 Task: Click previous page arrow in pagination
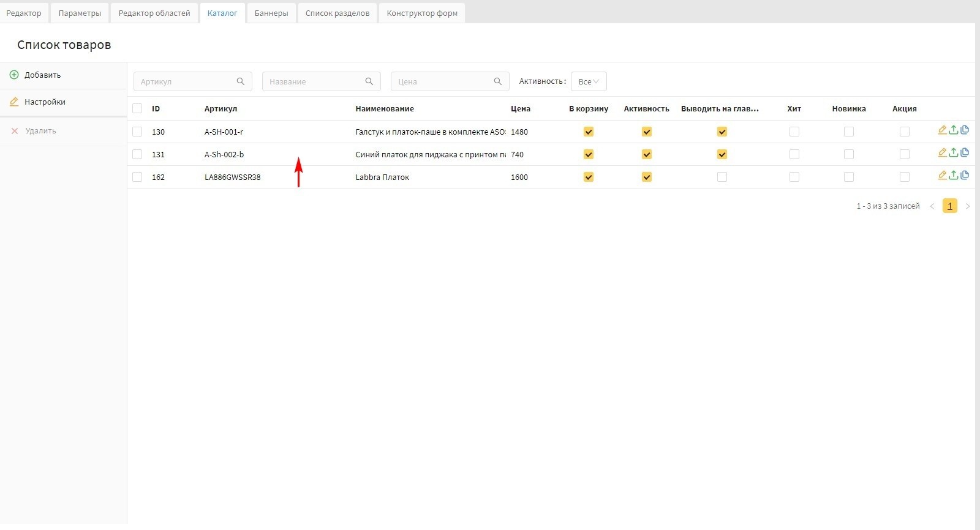coord(932,206)
